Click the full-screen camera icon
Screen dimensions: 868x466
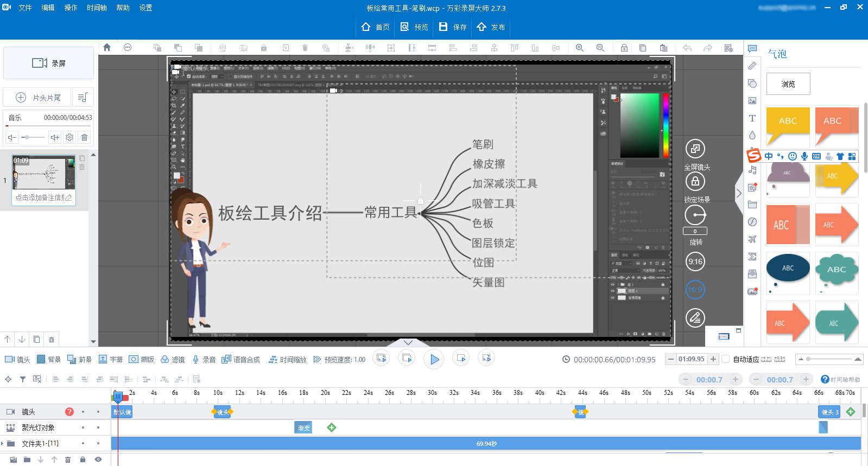pos(695,149)
